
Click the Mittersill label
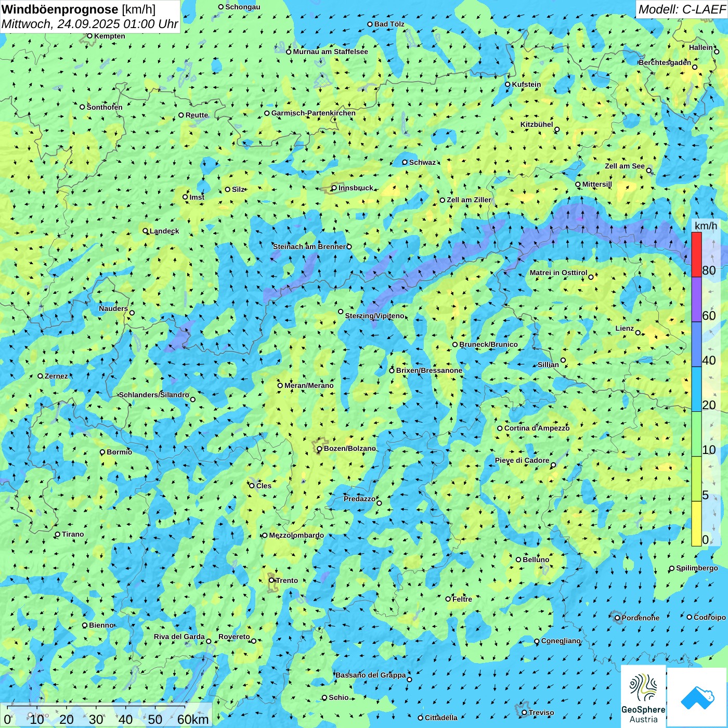597,184
